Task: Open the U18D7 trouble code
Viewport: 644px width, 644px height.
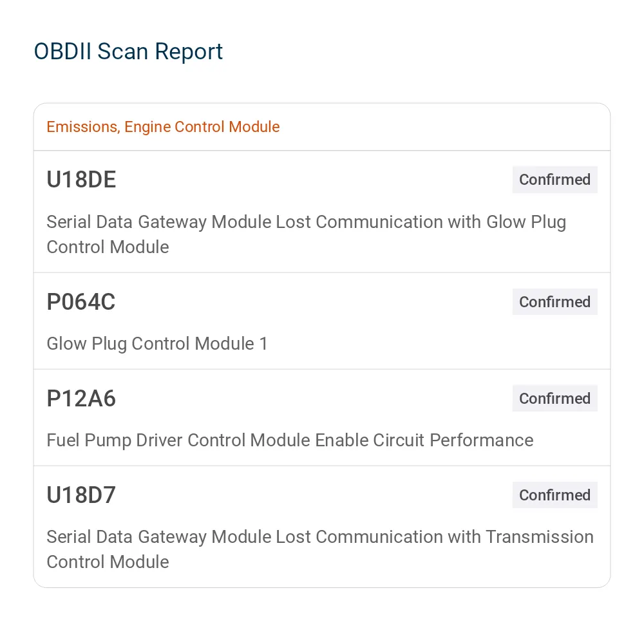Action: (x=81, y=495)
